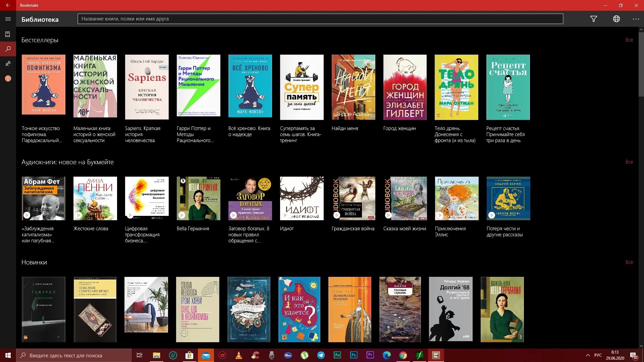
Task: Show all audiobooks with Все link
Action: point(629,162)
